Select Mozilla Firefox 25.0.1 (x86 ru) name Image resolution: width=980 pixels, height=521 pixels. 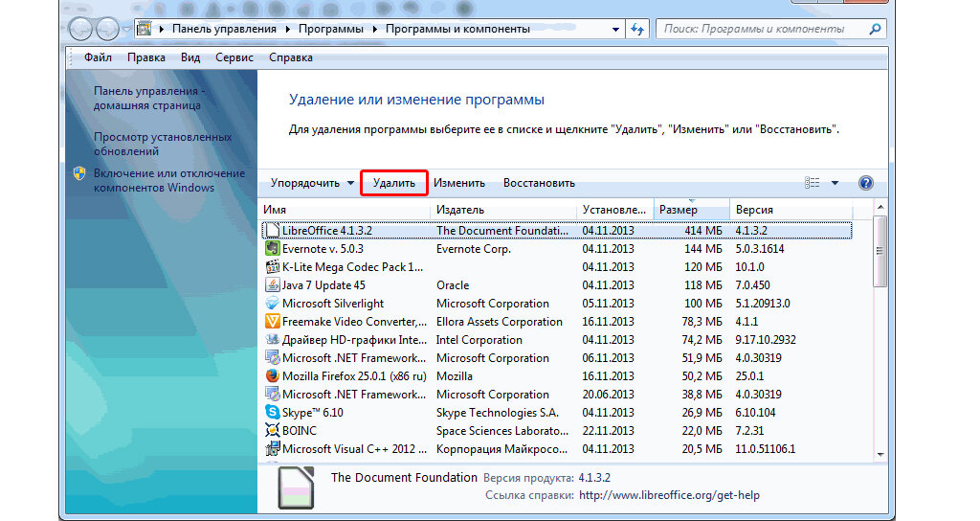pyautogui.click(x=354, y=375)
